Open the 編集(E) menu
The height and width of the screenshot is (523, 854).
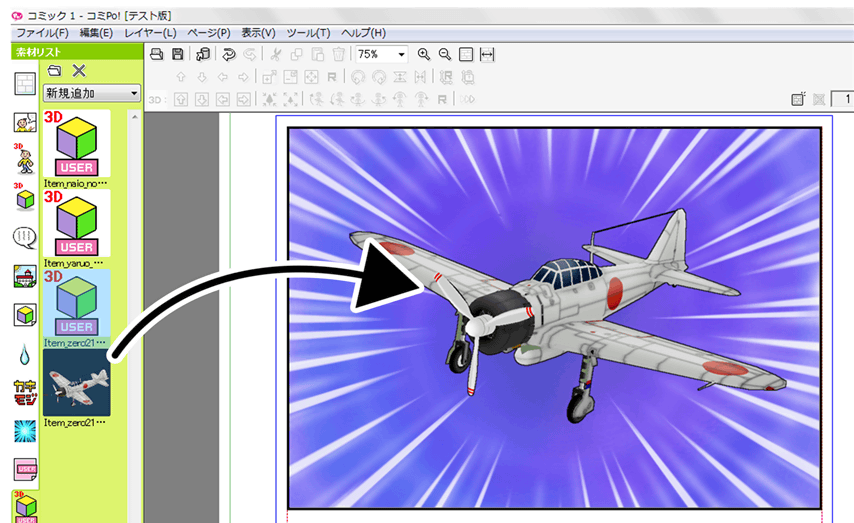pyautogui.click(x=96, y=33)
